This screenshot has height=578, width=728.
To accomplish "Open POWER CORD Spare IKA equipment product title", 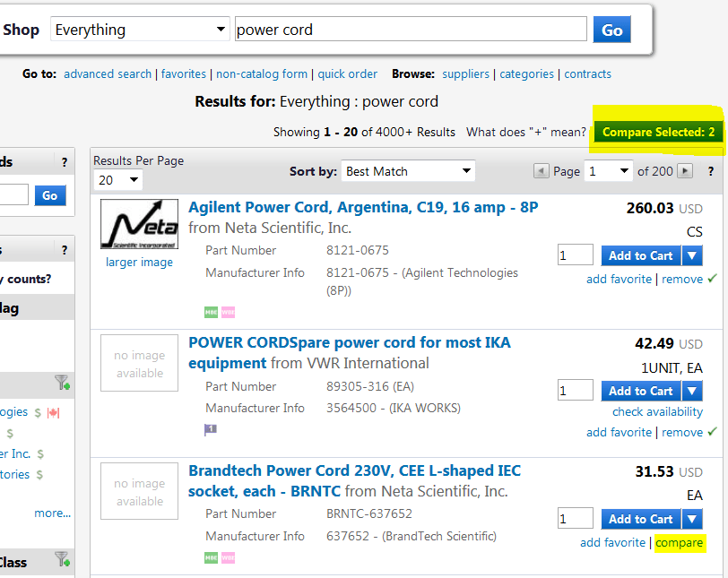I will [x=349, y=352].
